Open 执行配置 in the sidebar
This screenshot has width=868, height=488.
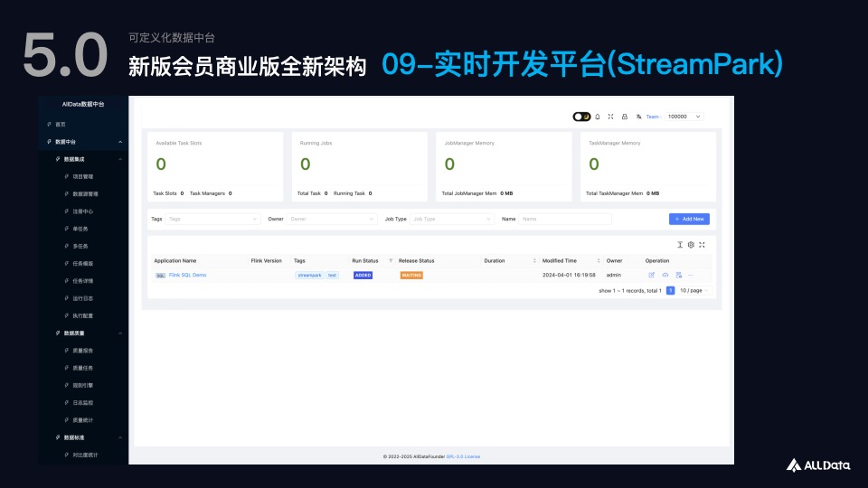(x=83, y=316)
